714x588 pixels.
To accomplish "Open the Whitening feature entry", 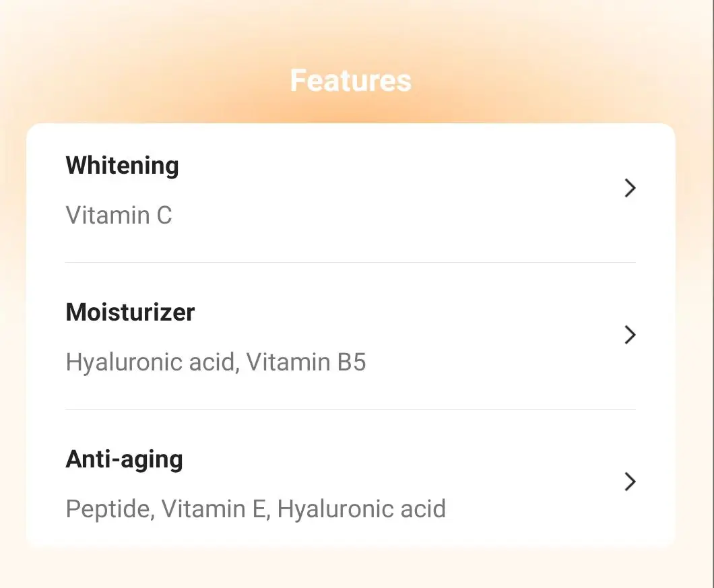I will click(x=350, y=190).
